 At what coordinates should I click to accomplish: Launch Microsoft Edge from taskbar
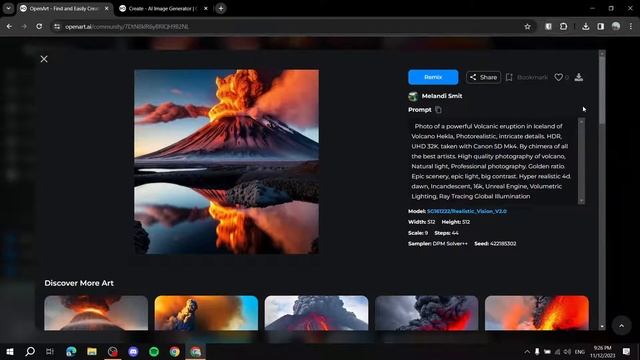[x=71, y=351]
